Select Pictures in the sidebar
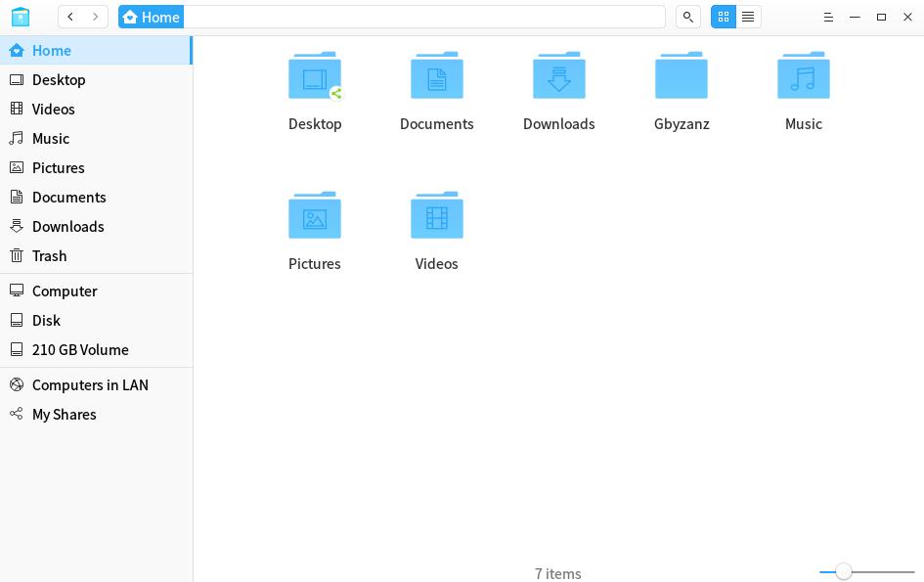Viewport: 924px width, 582px height. 96,168
